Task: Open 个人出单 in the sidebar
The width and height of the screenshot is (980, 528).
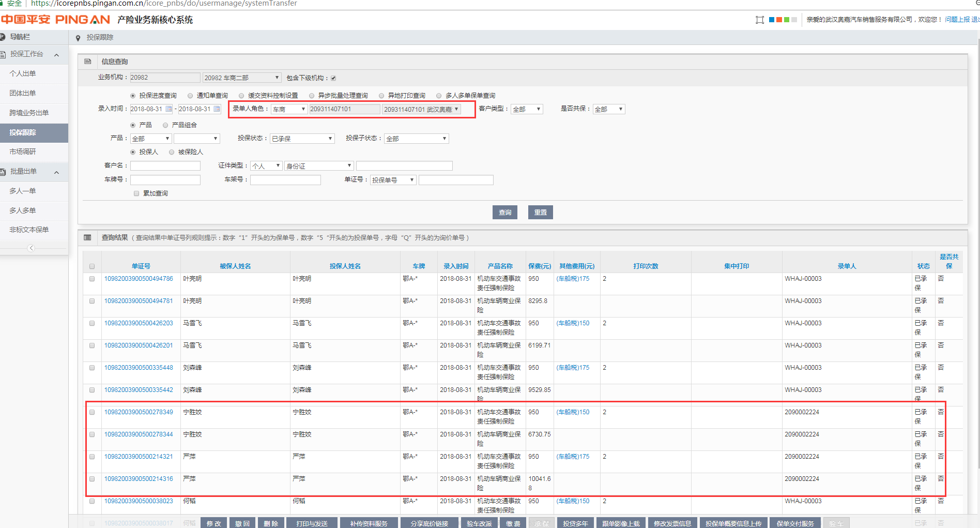Action: point(23,73)
